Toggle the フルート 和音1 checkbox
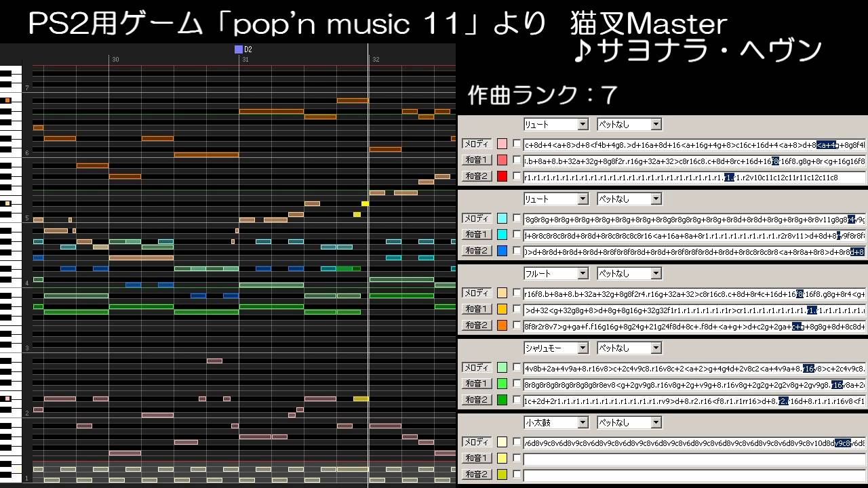Image resolution: width=868 pixels, height=488 pixels. (517, 309)
